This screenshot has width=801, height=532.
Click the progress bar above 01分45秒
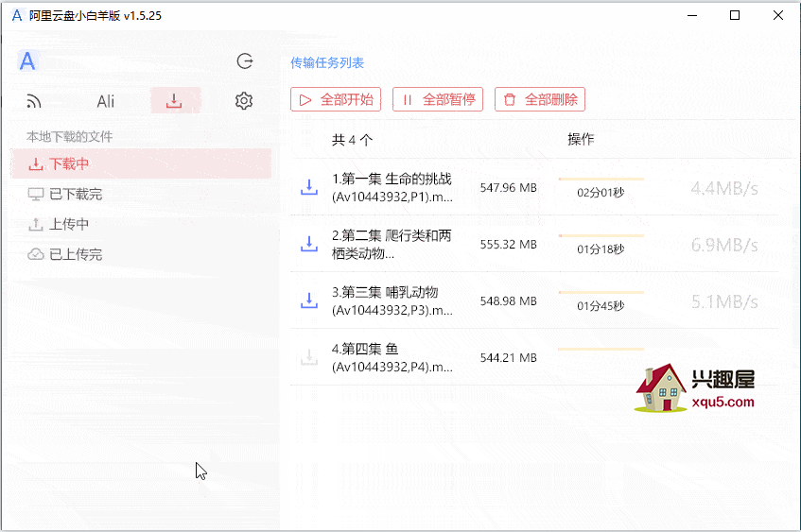tap(601, 293)
